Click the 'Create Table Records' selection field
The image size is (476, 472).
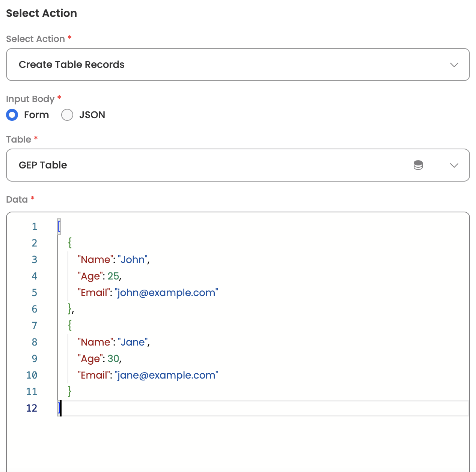[x=71, y=65]
